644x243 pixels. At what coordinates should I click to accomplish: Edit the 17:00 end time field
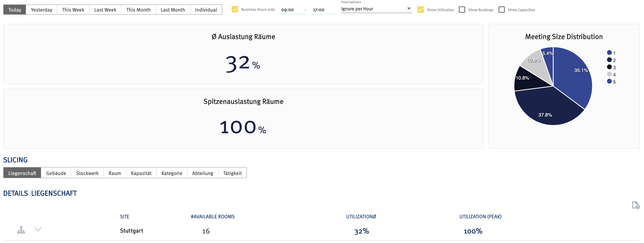click(323, 10)
